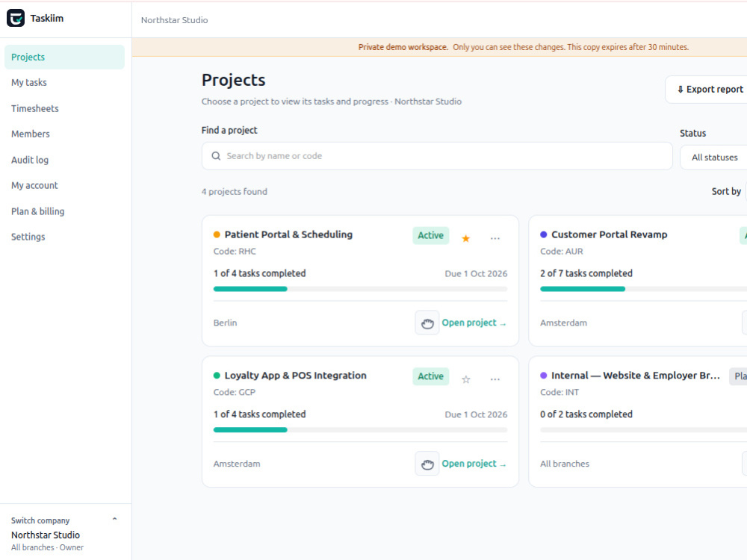Unstar the Patient Portal & Scheduling project
Viewport: 747px width, 560px height.
click(466, 238)
